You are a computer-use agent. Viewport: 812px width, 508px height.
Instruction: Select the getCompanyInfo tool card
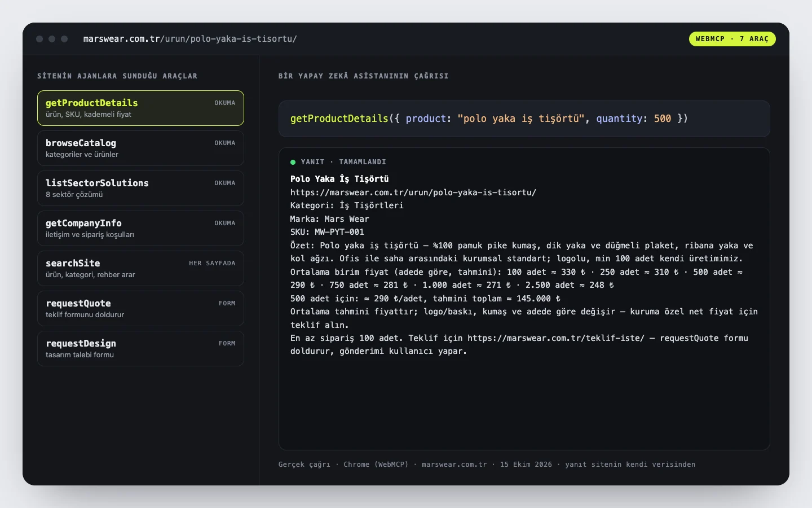point(140,228)
